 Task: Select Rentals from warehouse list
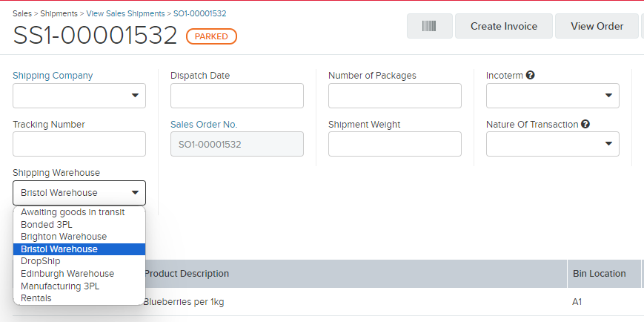36,298
